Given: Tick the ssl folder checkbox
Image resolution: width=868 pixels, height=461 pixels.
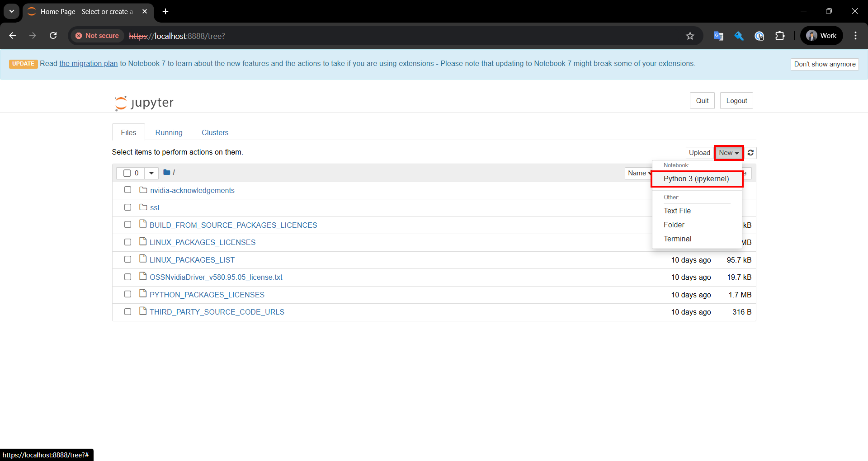Looking at the screenshot, I should [x=127, y=207].
